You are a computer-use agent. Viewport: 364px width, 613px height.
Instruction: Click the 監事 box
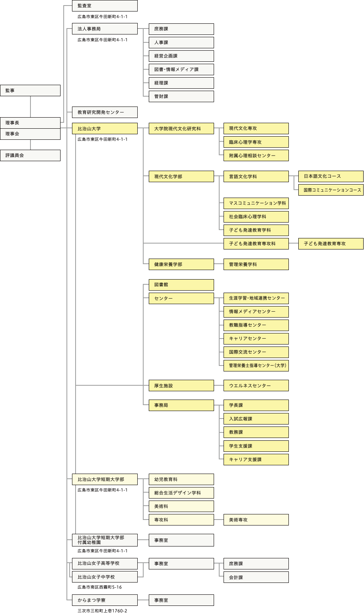click(x=30, y=90)
